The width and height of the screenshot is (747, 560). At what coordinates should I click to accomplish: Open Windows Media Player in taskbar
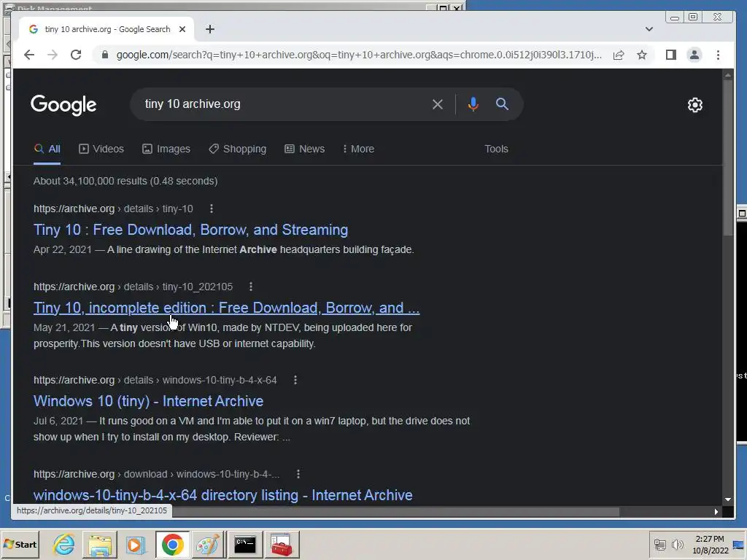(x=136, y=544)
